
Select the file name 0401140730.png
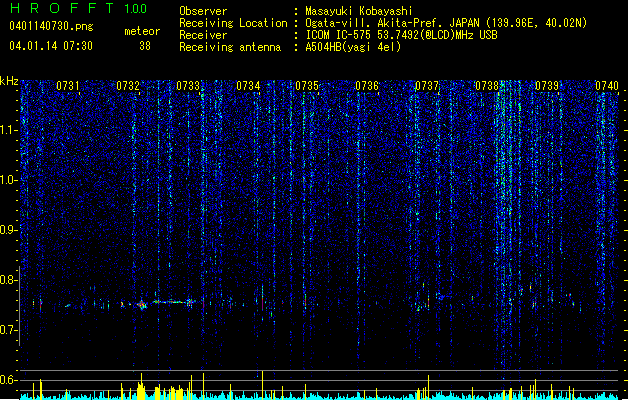click(51, 26)
